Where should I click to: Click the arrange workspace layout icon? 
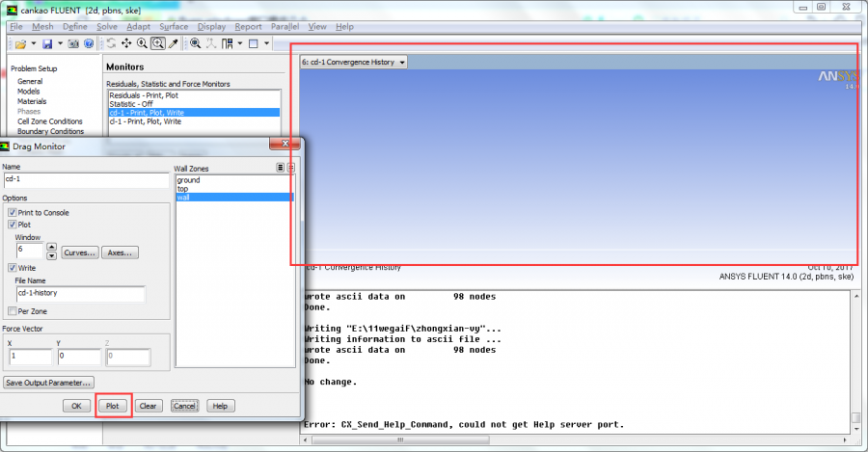click(228, 43)
